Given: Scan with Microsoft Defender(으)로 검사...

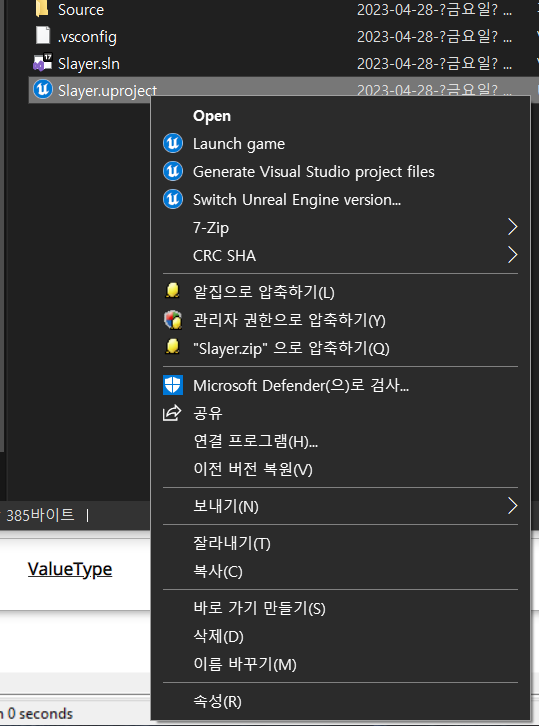Looking at the screenshot, I should click(x=340, y=385).
